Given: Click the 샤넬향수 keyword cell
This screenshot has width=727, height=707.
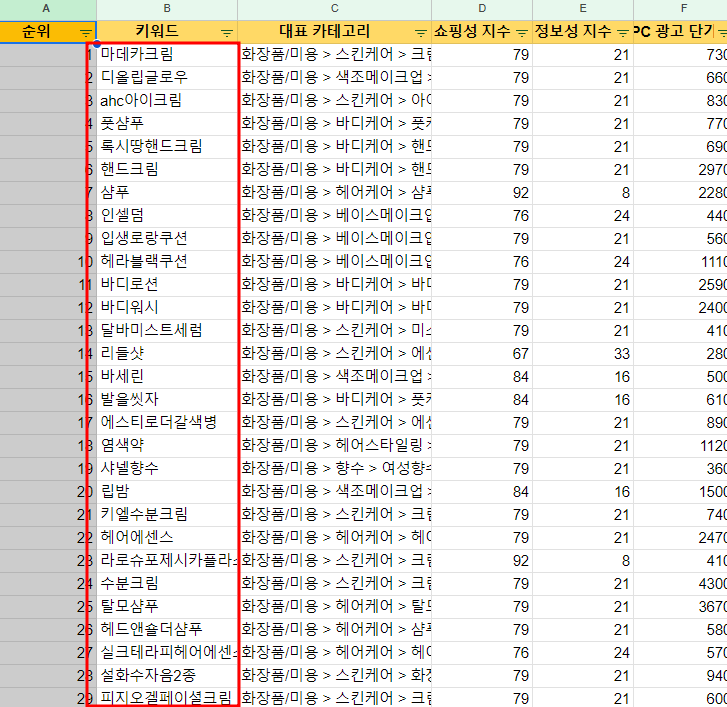Looking at the screenshot, I should (167, 469).
